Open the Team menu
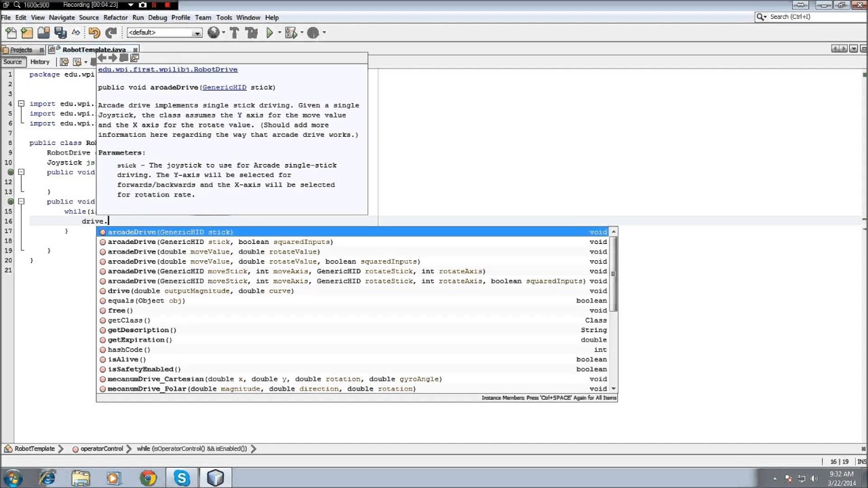Viewport: 868px width, 488px height. click(203, 18)
